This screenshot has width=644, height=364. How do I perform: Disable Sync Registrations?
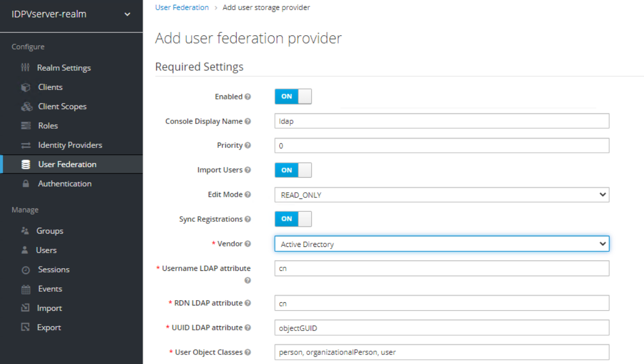pos(293,219)
